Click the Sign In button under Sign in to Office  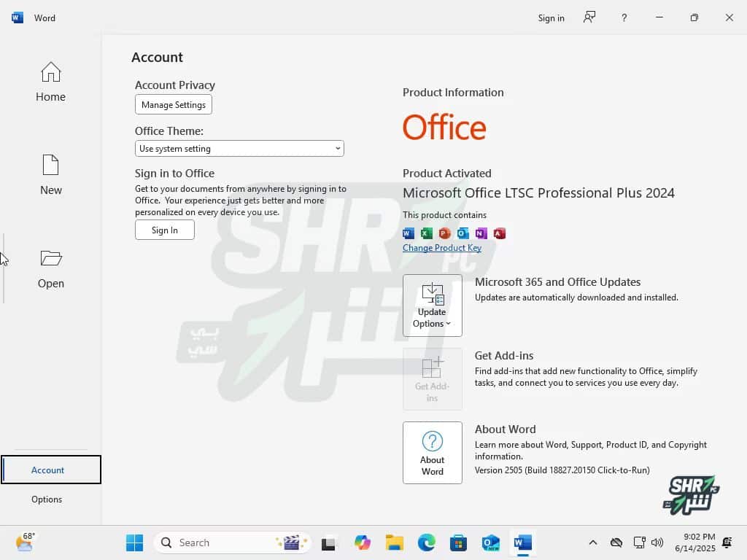coord(164,230)
